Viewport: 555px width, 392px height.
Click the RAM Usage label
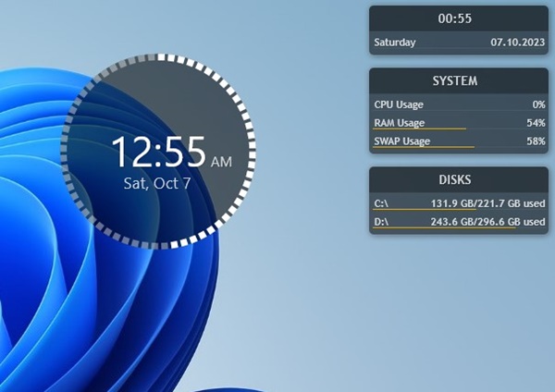click(x=400, y=123)
